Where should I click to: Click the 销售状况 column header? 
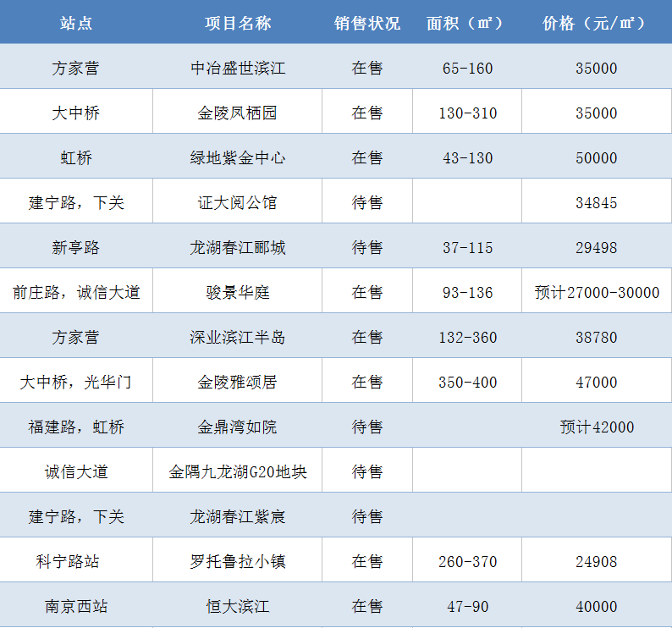click(367, 23)
